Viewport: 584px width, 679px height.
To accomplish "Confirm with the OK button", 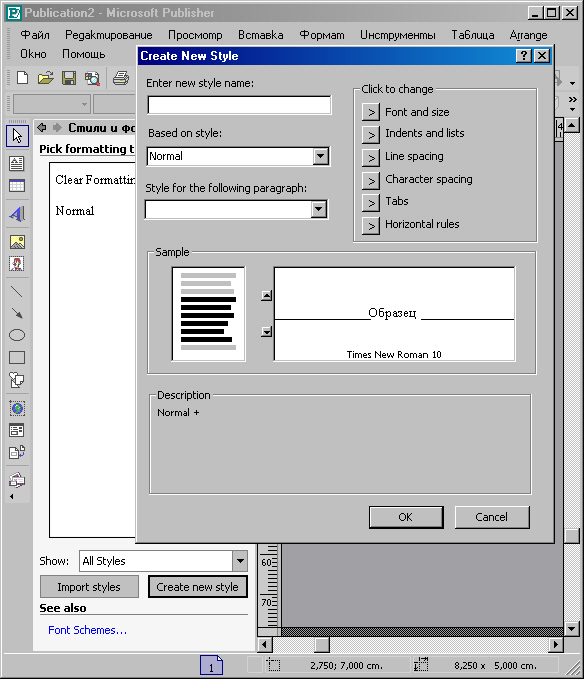I will point(406,517).
